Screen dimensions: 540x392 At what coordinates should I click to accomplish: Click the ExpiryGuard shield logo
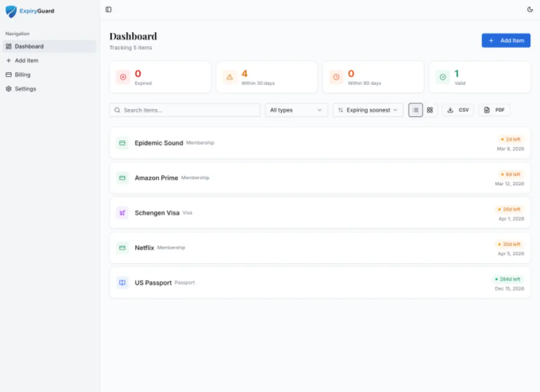tap(11, 11)
